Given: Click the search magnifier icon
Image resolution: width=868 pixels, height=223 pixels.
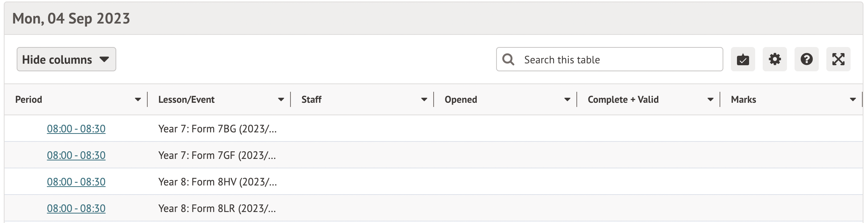Looking at the screenshot, I should coord(508,60).
